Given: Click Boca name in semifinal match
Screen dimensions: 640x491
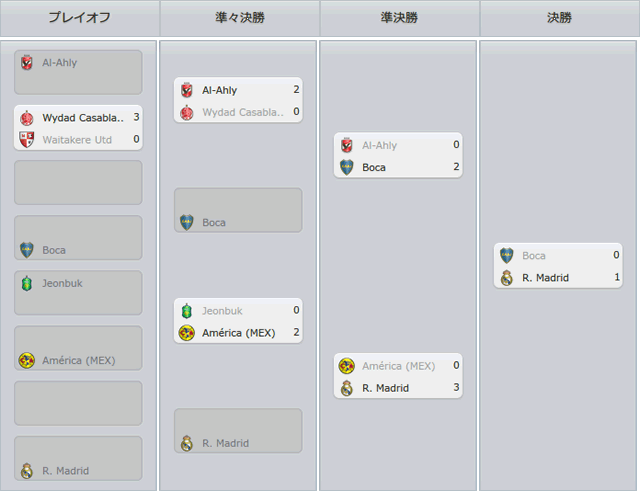Looking at the screenshot, I should 374,167.
